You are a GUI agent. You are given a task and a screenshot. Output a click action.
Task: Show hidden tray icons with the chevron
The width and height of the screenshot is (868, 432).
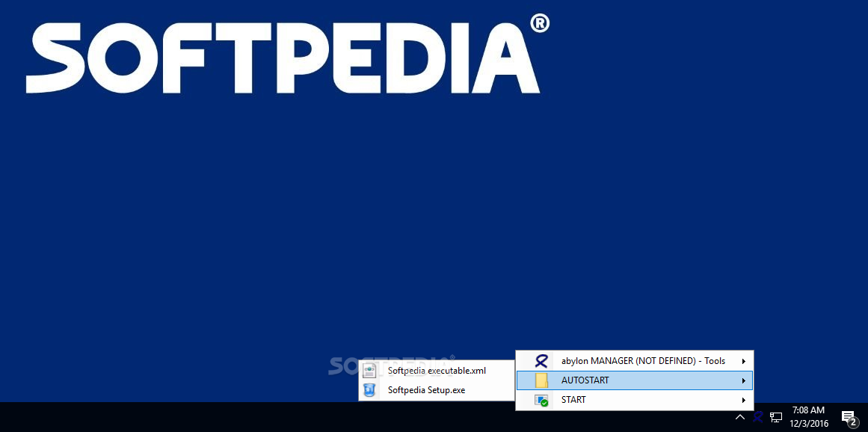(739, 417)
